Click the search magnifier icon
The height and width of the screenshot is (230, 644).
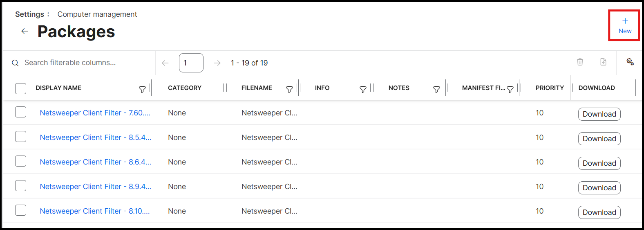click(x=15, y=63)
